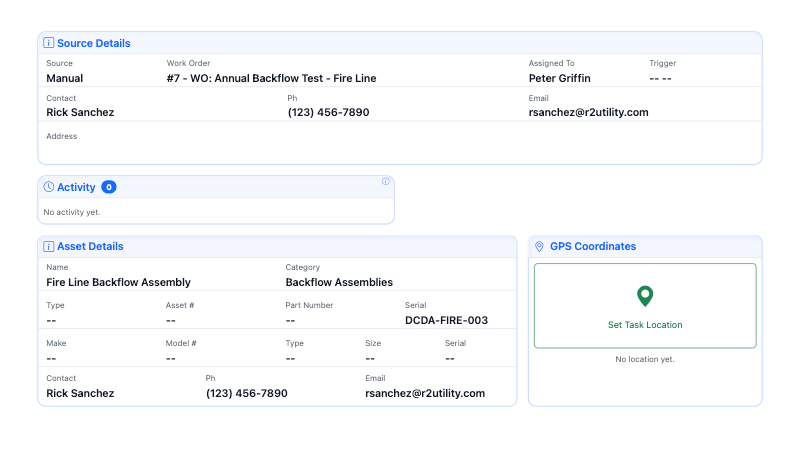This screenshot has height=450, width=800.
Task: Click the Asset Details info icon
Action: tap(49, 246)
